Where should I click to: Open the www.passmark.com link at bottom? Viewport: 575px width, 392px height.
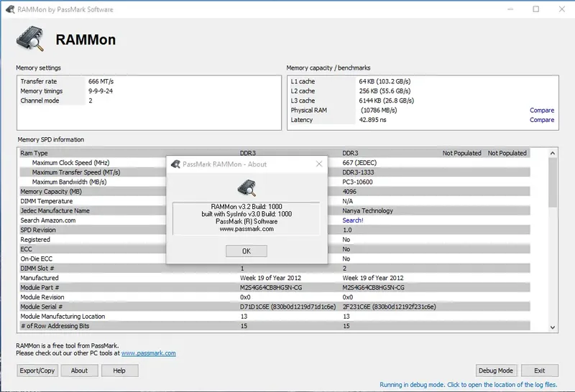pos(149,353)
